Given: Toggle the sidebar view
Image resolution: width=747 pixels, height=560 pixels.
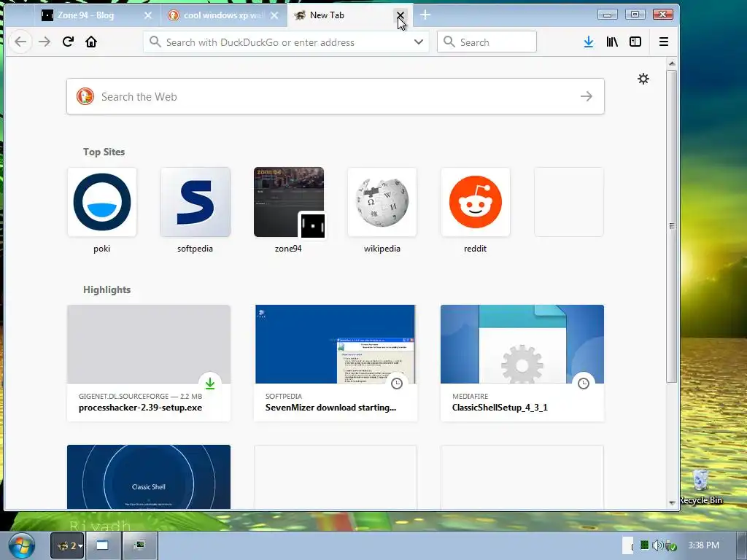Looking at the screenshot, I should coord(635,42).
